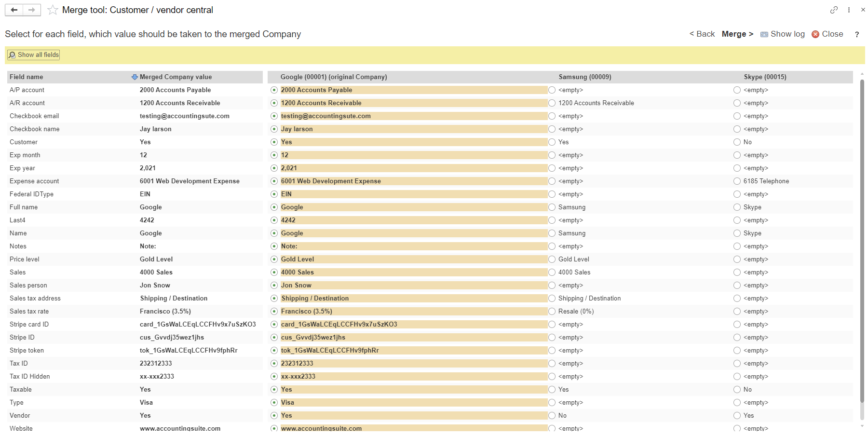Open help with the question mark
Viewport: 868px width, 436px height.
point(857,34)
